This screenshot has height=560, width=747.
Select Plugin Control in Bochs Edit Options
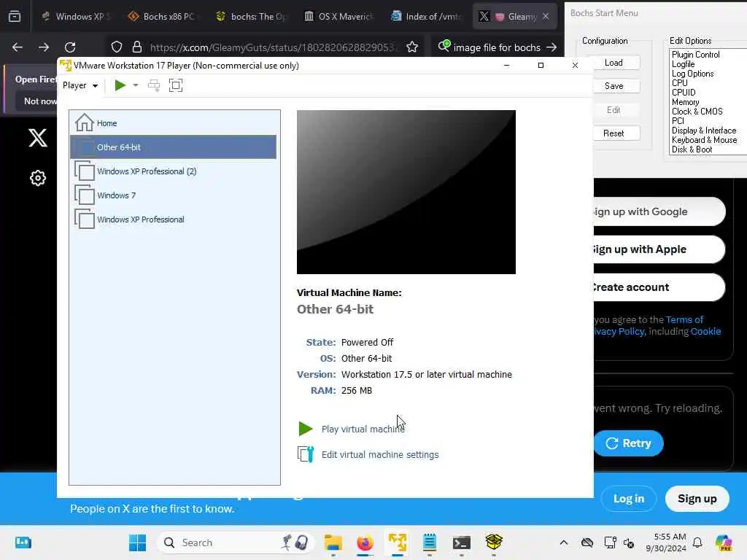(x=695, y=55)
